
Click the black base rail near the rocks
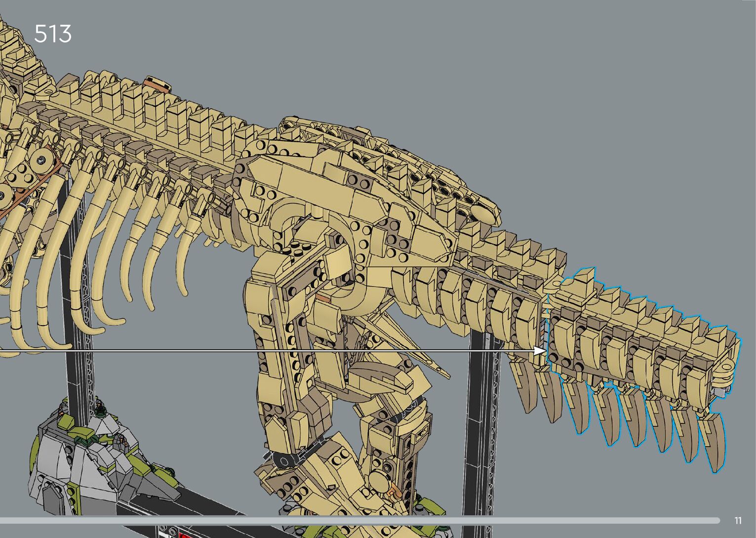coord(207,504)
